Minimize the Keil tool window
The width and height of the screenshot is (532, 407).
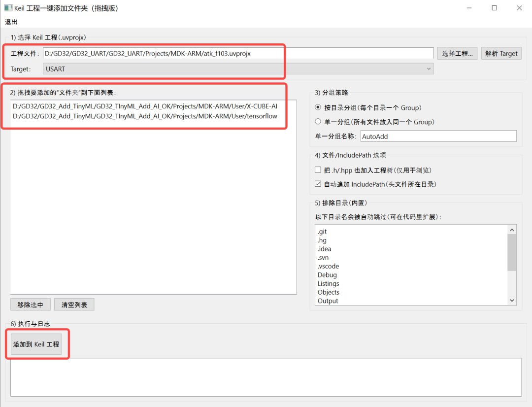pos(469,8)
